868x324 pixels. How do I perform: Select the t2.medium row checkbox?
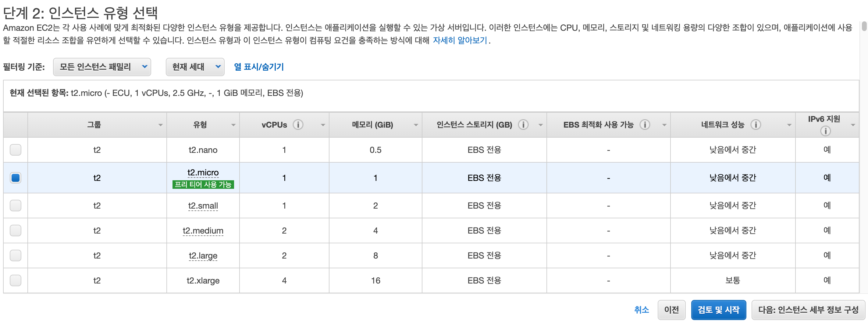pos(16,231)
